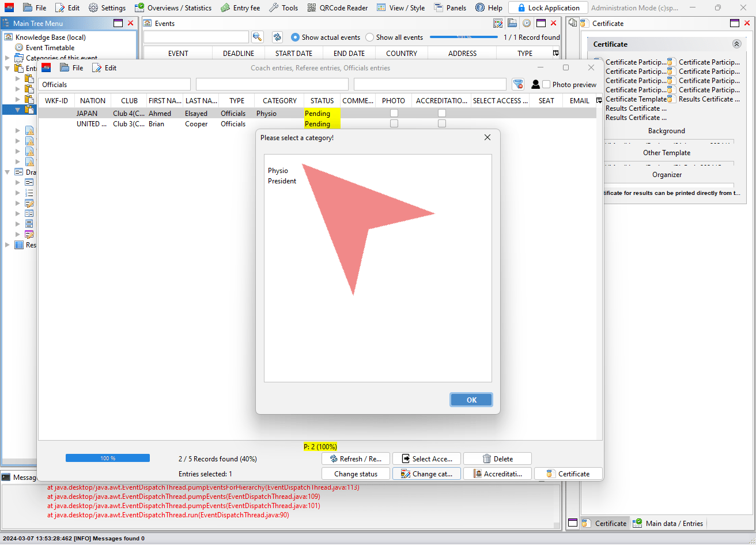Click the Change status button

coord(356,473)
